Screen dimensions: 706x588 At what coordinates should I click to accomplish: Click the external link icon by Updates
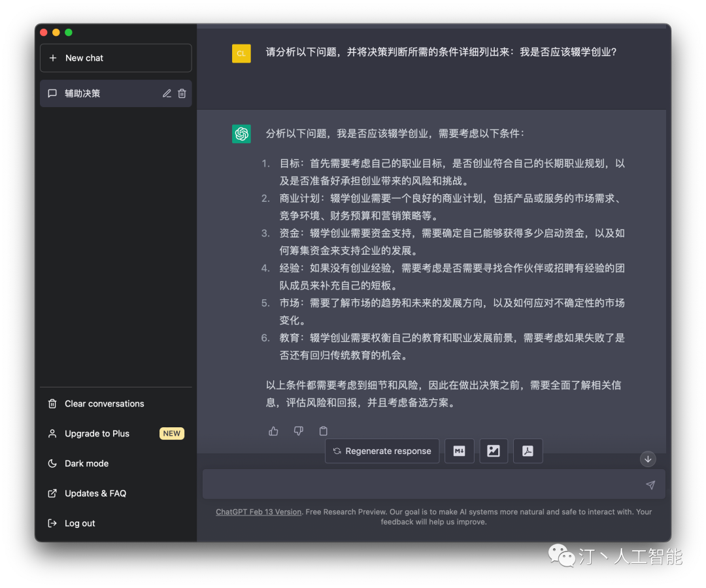point(52,493)
